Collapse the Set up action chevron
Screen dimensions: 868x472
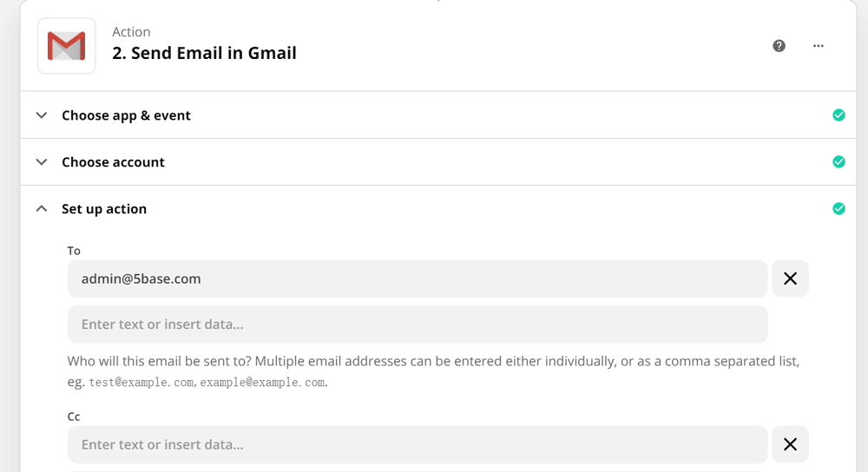click(x=42, y=209)
